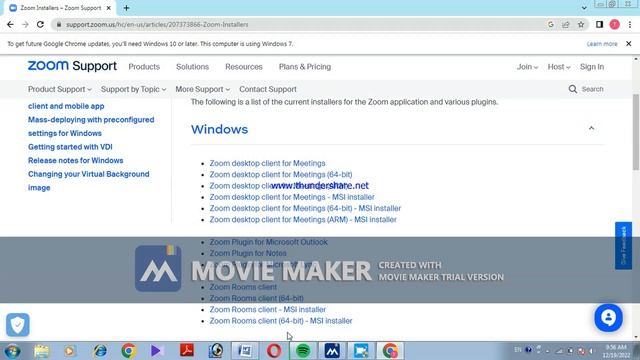640x360 pixels.
Task: Open the Solutions menu
Action: [192, 67]
